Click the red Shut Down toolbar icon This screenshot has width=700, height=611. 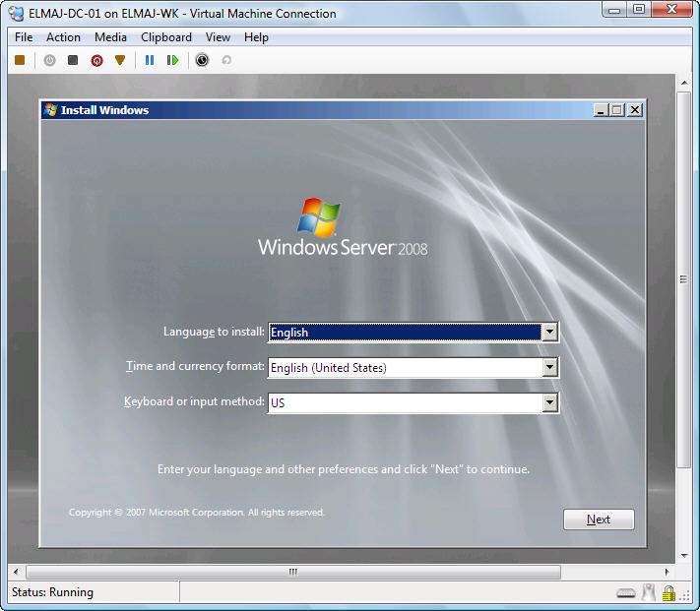(96, 60)
